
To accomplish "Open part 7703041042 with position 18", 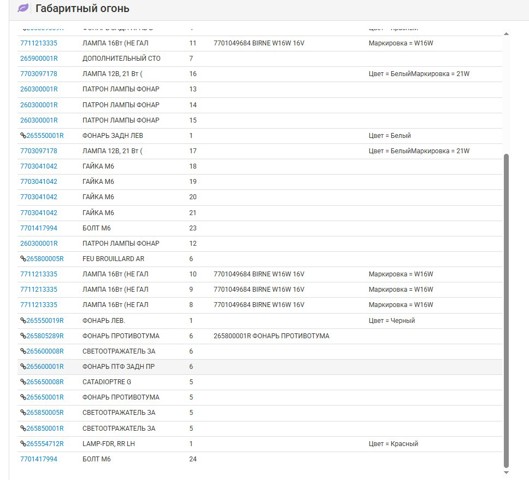I will (x=38, y=166).
